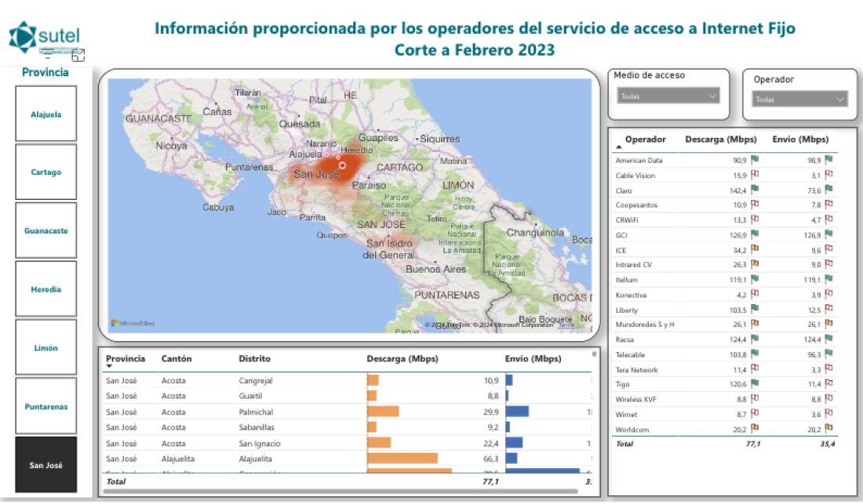The width and height of the screenshot is (863, 504).
Task: Click the yellow download flag for ICE
Action: 755,250
